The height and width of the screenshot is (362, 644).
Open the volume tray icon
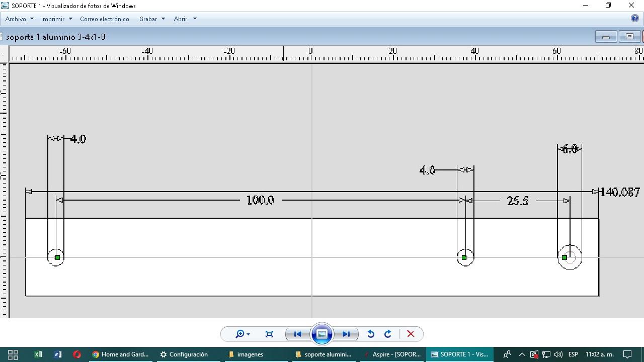coord(558,354)
